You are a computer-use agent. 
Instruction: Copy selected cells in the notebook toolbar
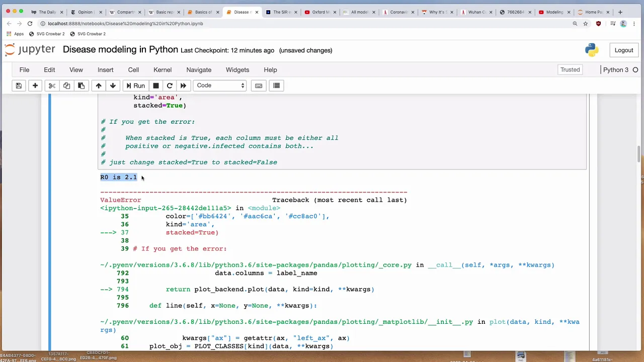tap(66, 85)
